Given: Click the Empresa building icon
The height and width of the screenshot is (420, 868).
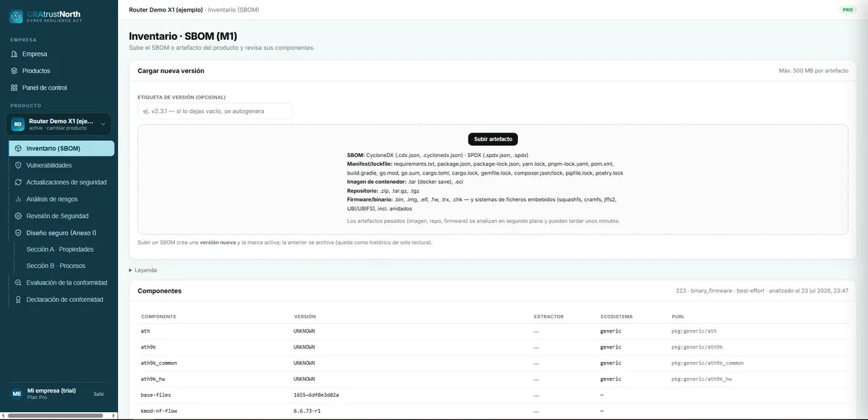Looking at the screenshot, I should pyautogui.click(x=14, y=54).
